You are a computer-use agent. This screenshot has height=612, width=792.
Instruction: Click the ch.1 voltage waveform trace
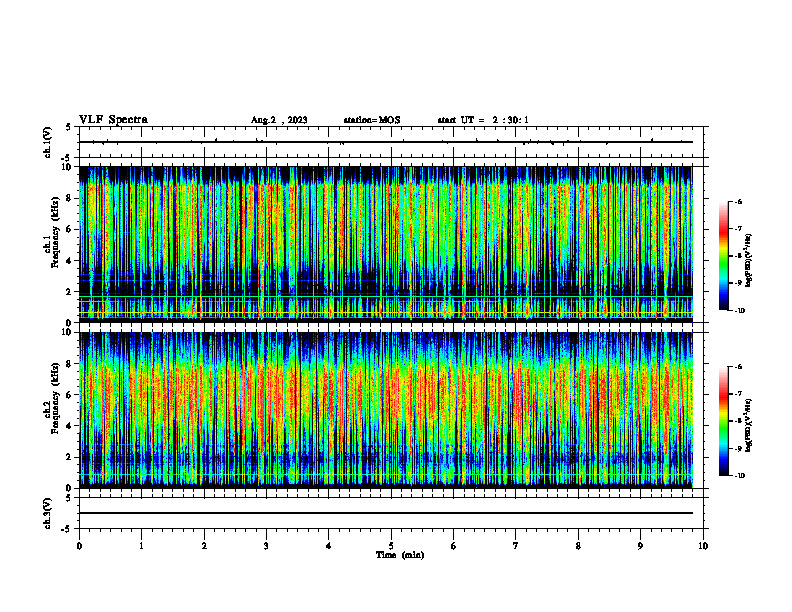(x=386, y=142)
